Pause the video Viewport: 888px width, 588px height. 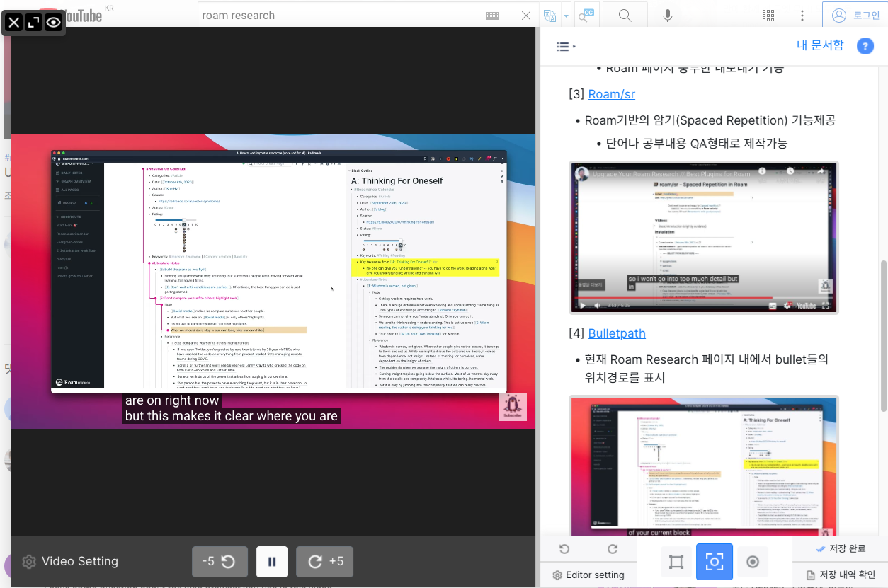[x=272, y=562]
